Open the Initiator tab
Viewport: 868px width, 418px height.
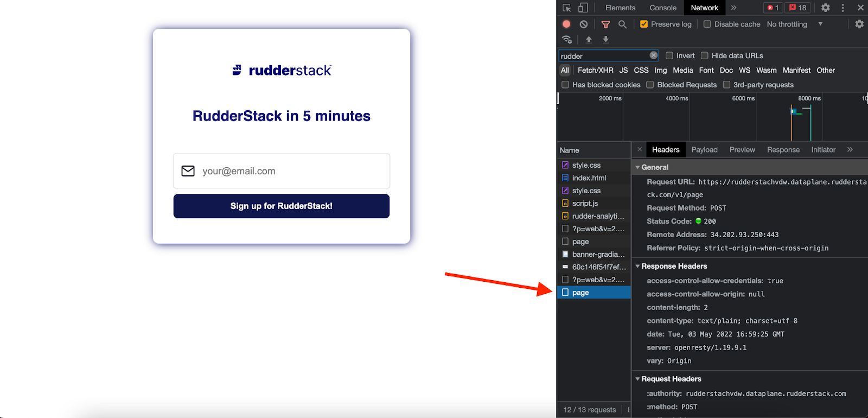[x=823, y=150]
